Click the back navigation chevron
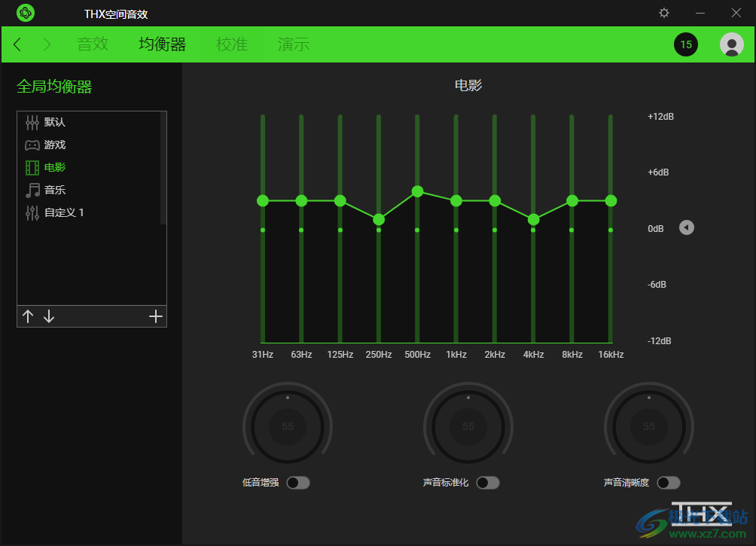The height and width of the screenshot is (546, 756). (x=17, y=44)
